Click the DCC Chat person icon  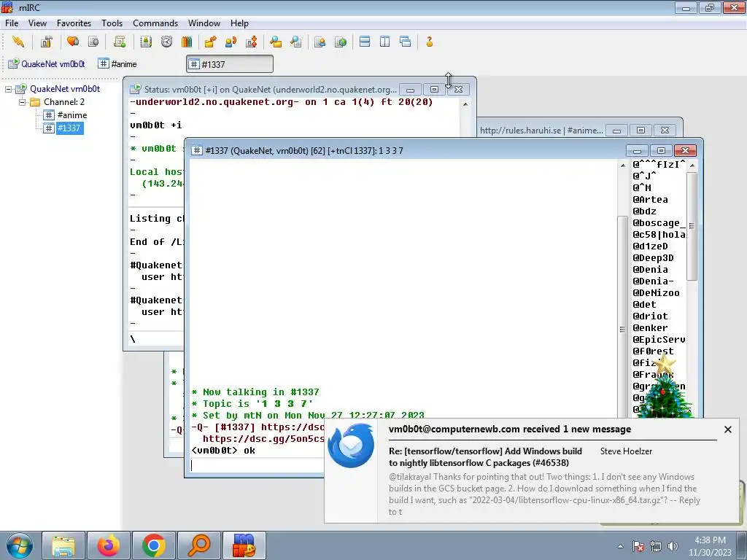(231, 42)
